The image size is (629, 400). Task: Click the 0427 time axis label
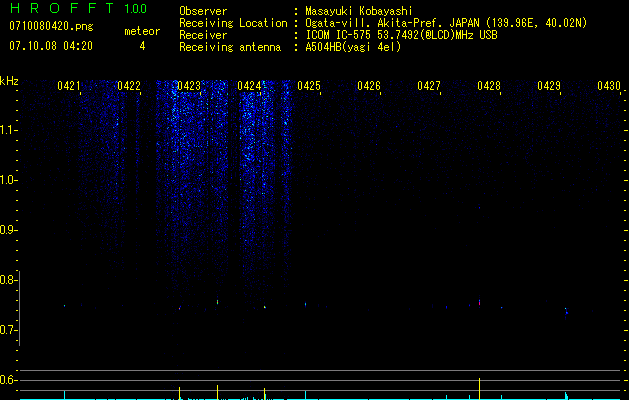[429, 86]
